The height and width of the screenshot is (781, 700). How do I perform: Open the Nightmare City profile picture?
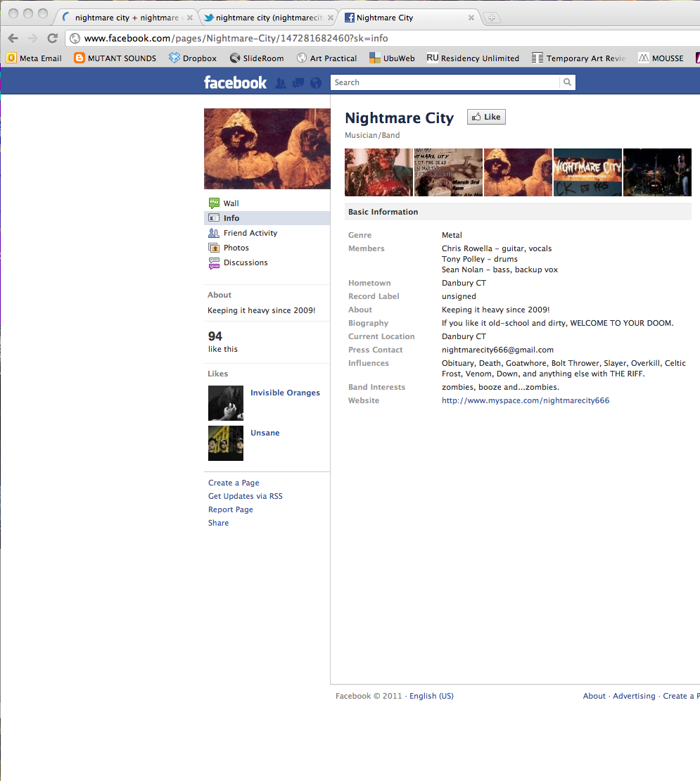point(267,149)
